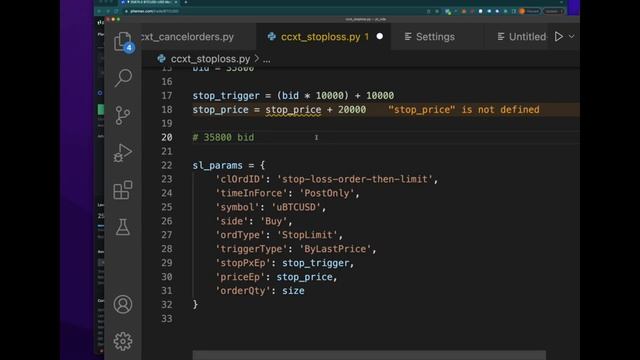The image size is (640, 360).
Task: Click the '# 35800 bid' comment
Action: pos(223,138)
